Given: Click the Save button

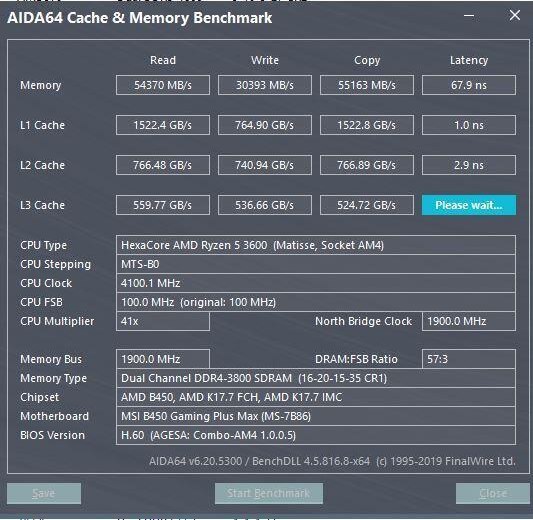Looking at the screenshot, I should tap(44, 493).
